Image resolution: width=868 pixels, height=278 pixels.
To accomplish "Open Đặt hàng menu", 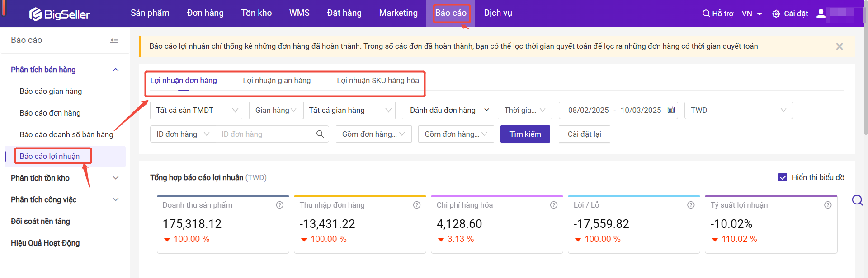I will point(344,13).
